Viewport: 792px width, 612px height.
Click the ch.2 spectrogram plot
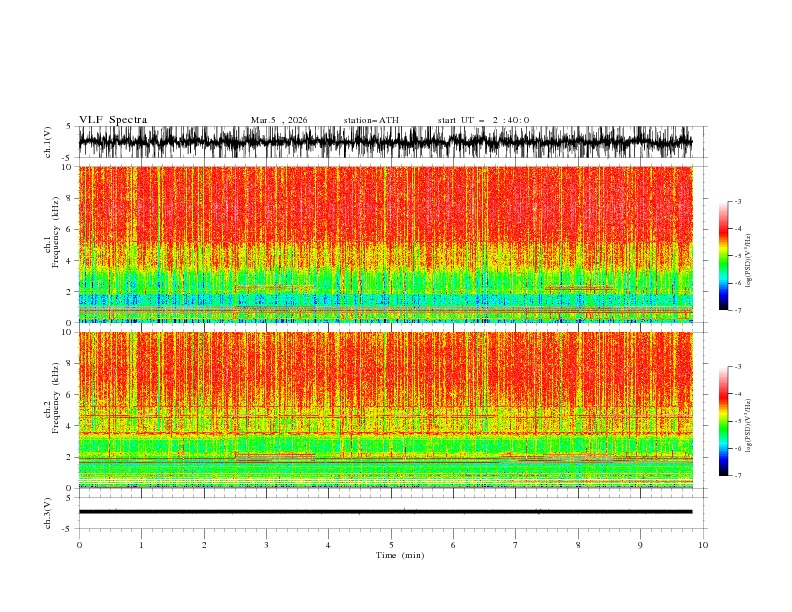point(385,410)
